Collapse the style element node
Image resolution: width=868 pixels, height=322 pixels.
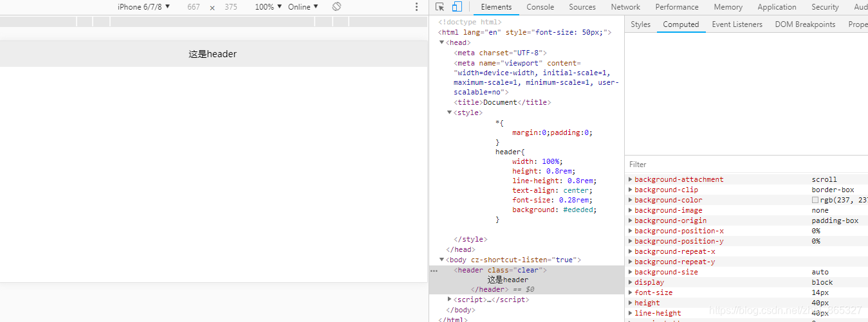450,112
